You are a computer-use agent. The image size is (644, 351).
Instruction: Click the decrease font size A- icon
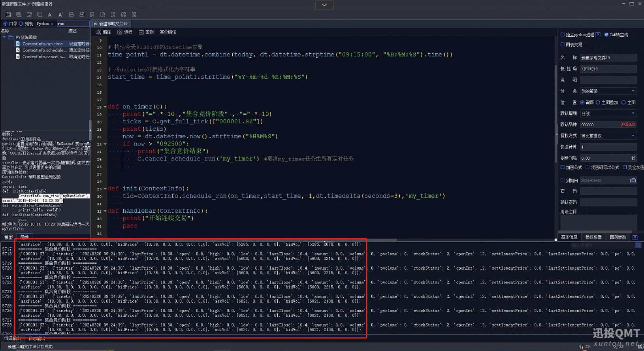tap(50, 15)
